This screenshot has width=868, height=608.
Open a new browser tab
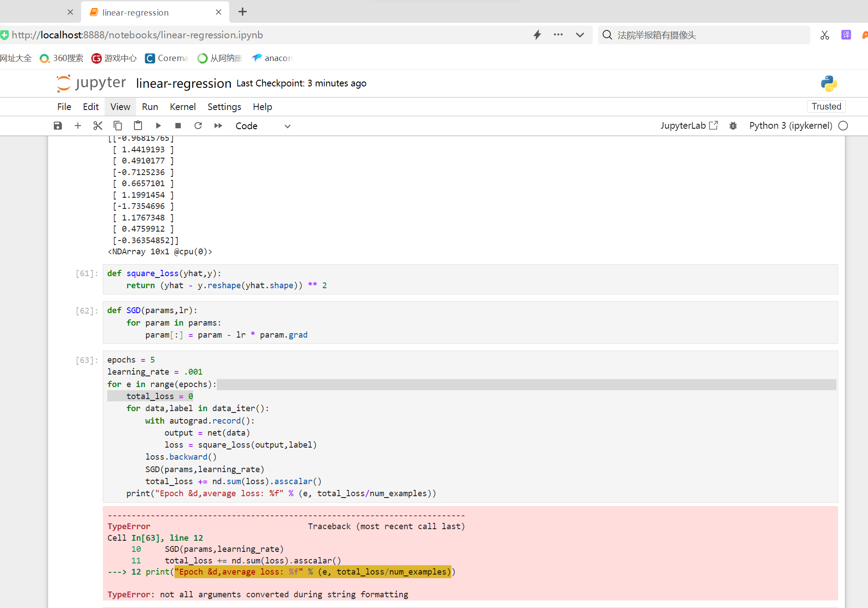(242, 12)
